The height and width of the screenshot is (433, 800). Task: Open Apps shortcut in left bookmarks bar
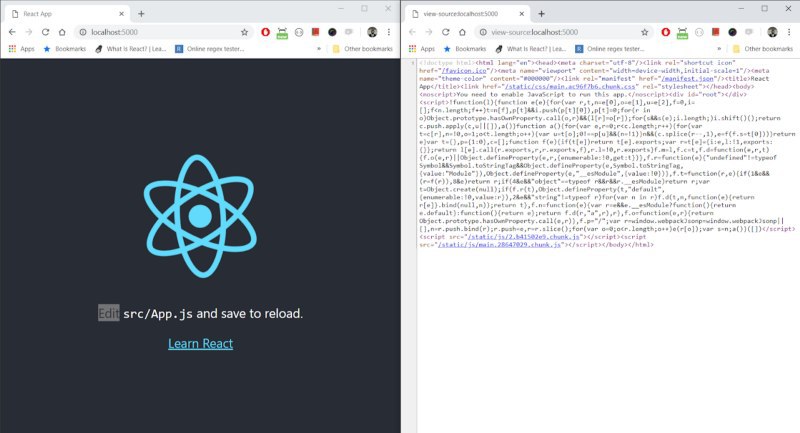[21, 49]
